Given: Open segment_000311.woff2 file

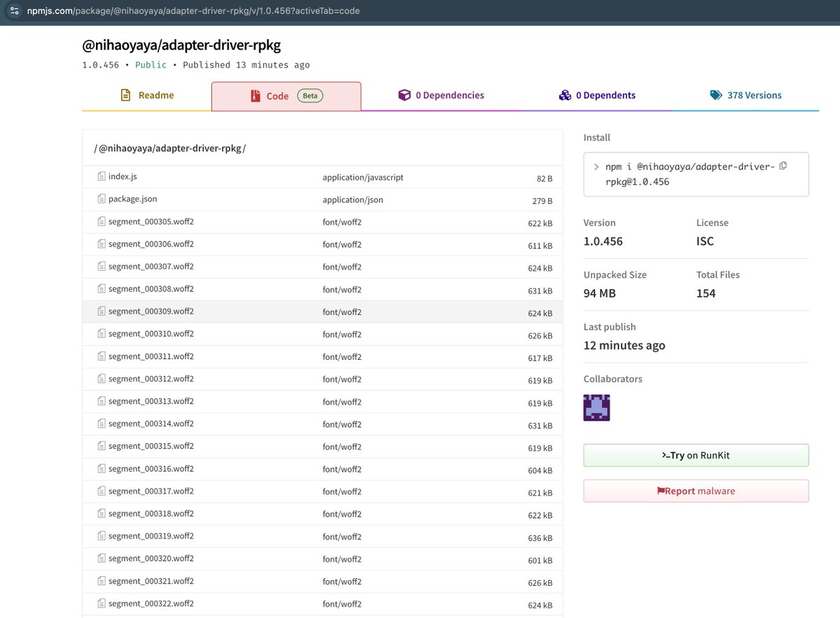Looking at the screenshot, I should coord(151,356).
